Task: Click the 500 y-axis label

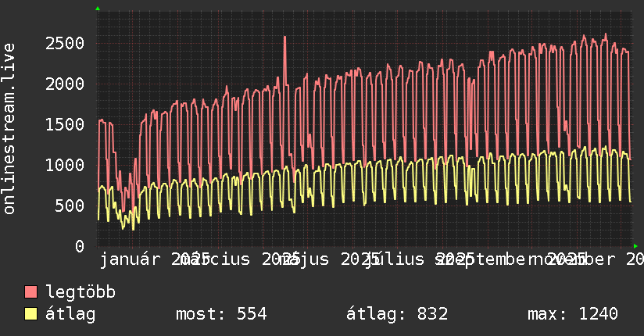Action: pyautogui.click(x=70, y=206)
